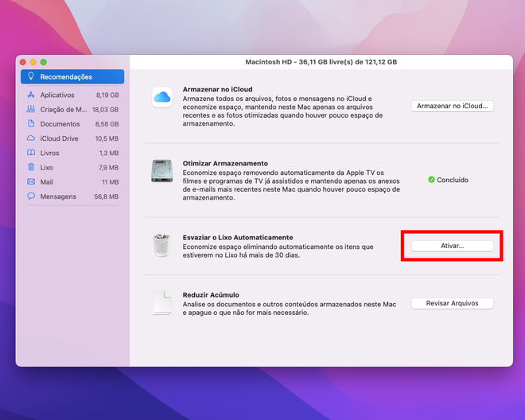Minimize the window with the yellow button
525x420 pixels.
(x=33, y=62)
